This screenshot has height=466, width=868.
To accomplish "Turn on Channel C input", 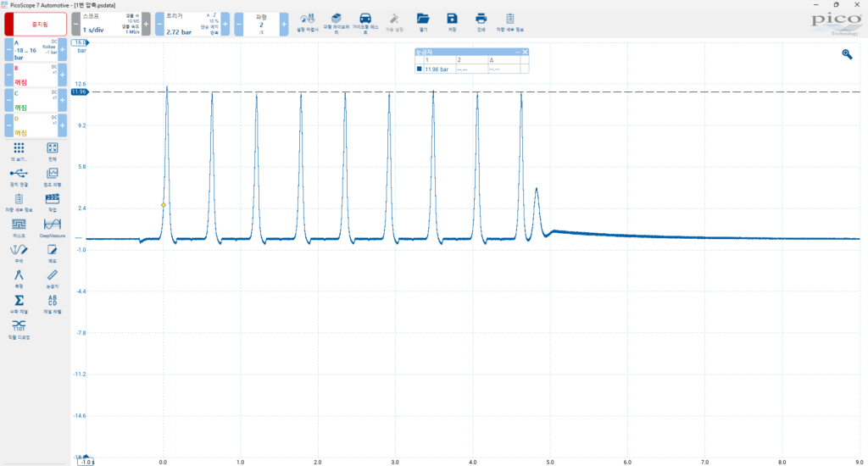I will pos(31,103).
